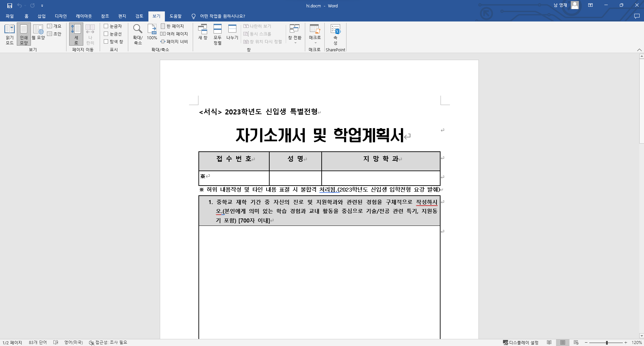Click the word count 83개 단어

click(38, 343)
